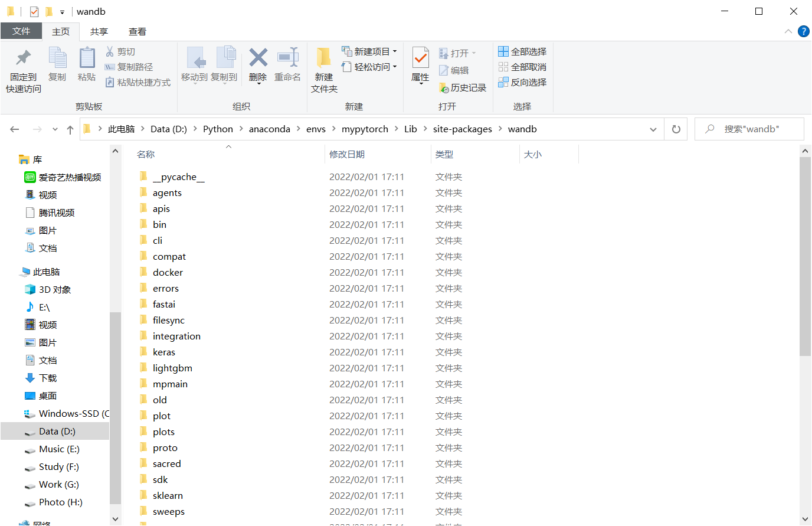Create a New folder (新建文件夹)
This screenshot has width=812, height=526.
click(x=324, y=70)
